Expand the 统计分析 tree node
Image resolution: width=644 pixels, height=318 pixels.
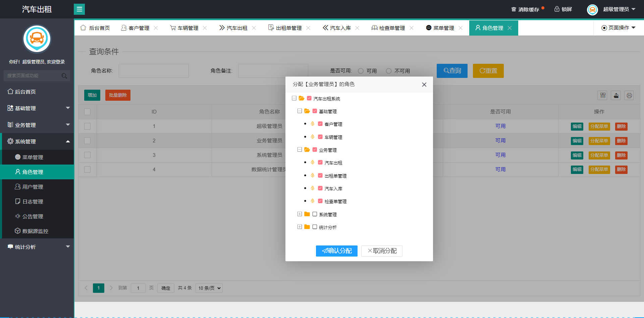300,227
